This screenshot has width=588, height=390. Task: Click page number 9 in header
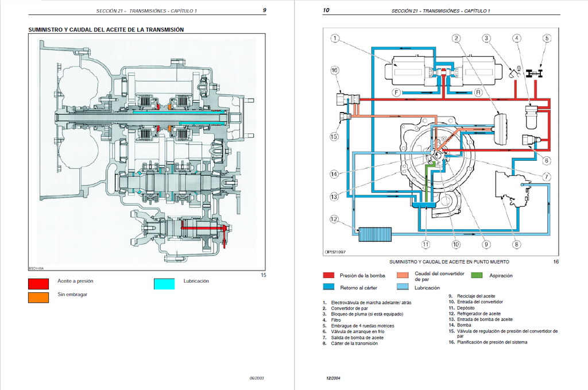264,10
